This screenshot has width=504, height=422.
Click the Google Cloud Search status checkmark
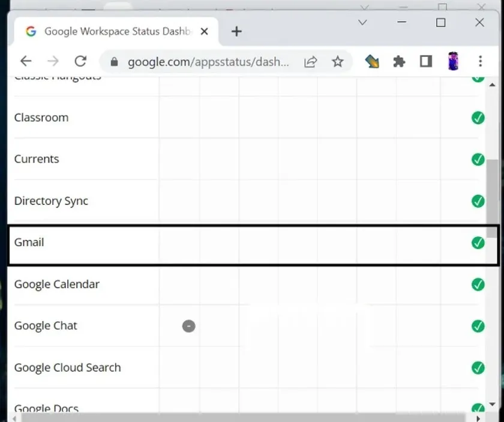tap(478, 367)
